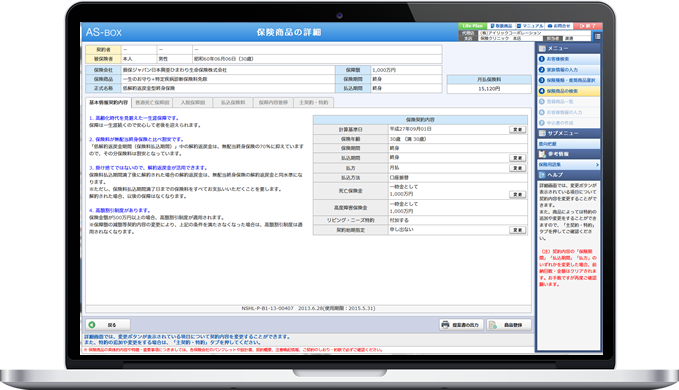
Task: Switch to 主契約・特約 tab
Action: coord(314,103)
